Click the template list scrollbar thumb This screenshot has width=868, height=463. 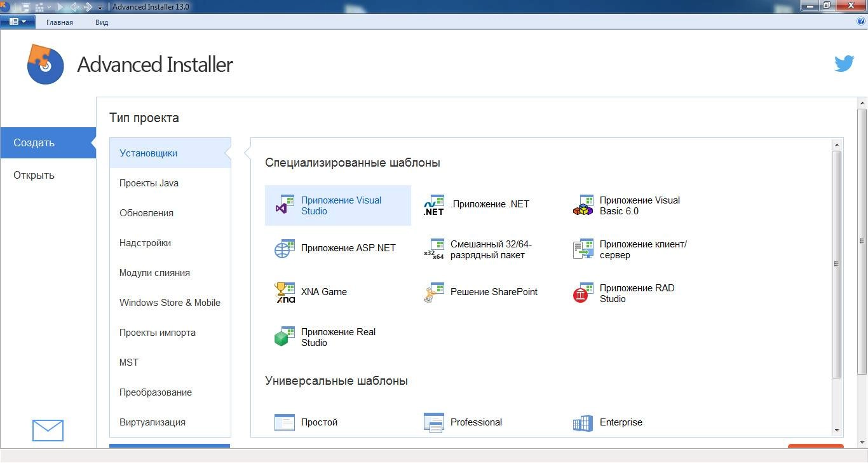point(837,264)
